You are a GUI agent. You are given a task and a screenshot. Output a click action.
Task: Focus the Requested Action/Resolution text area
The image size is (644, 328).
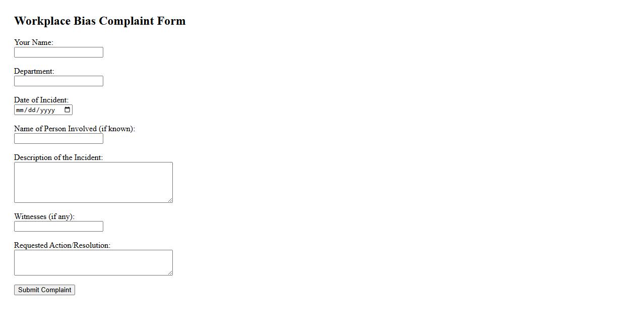(x=93, y=262)
